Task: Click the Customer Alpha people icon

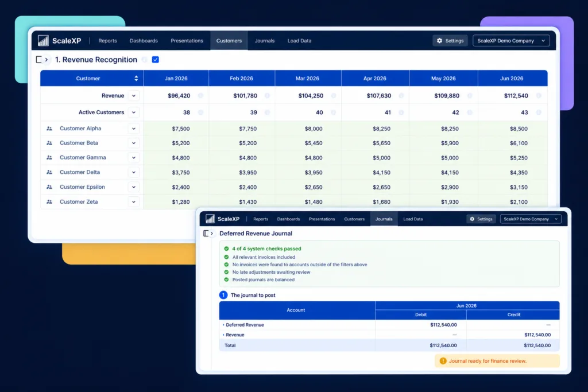Action: point(49,129)
